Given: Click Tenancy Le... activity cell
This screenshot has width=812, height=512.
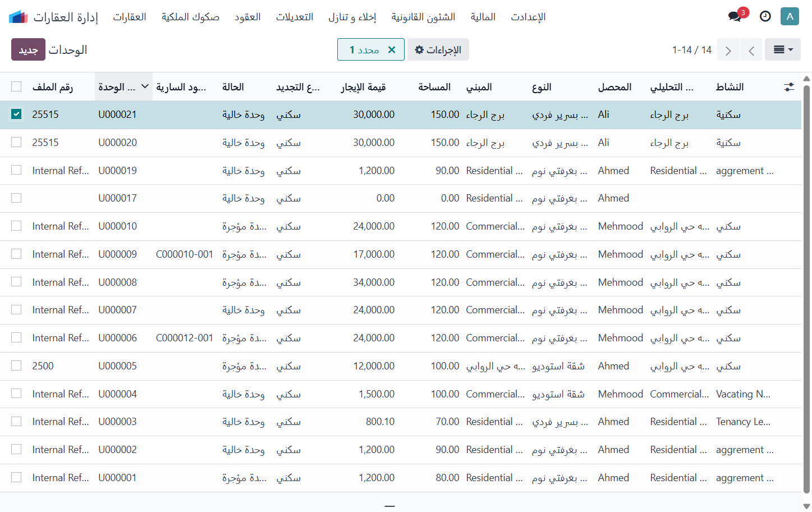Looking at the screenshot, I should click(743, 422).
